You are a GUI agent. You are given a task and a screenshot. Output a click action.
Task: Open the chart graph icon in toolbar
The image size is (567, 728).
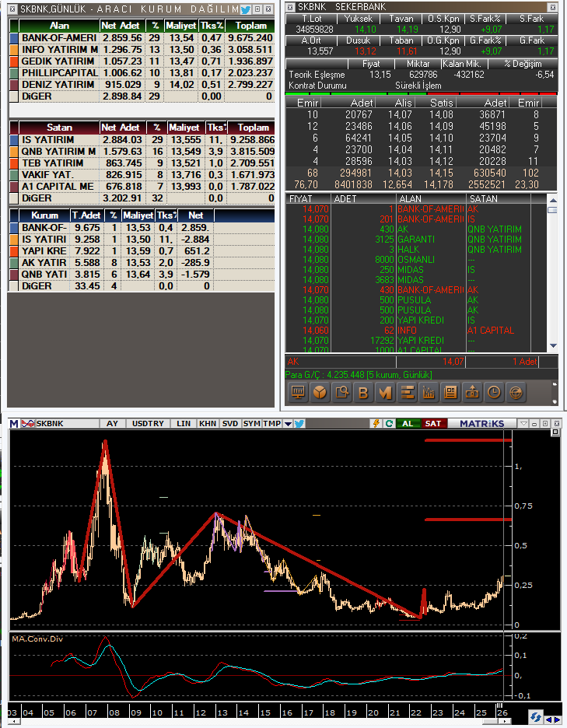[429, 393]
